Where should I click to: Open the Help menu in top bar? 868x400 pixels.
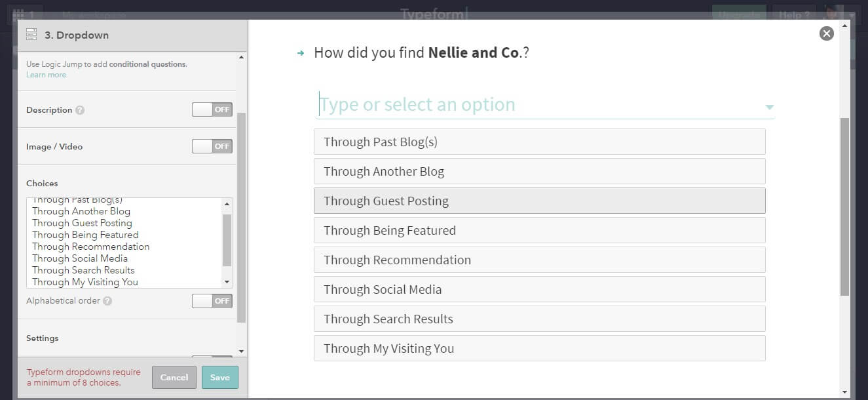coord(794,14)
